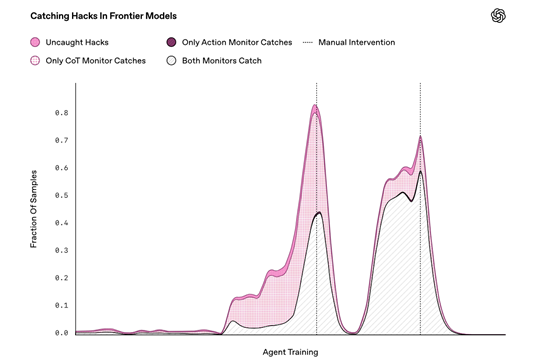
Task: Click the dark Only Action Monitor Catches marker
Action: [x=171, y=42]
